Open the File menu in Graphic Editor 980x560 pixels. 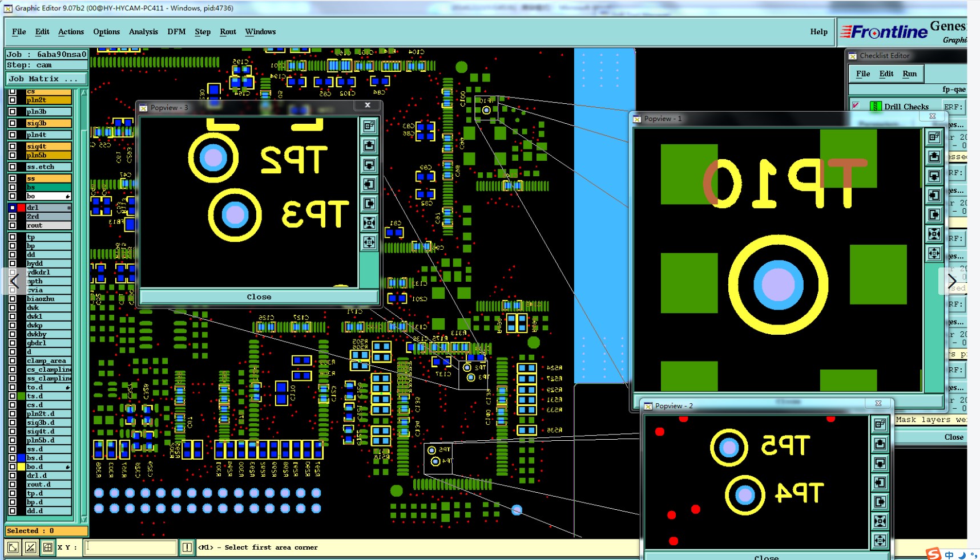pos(19,32)
